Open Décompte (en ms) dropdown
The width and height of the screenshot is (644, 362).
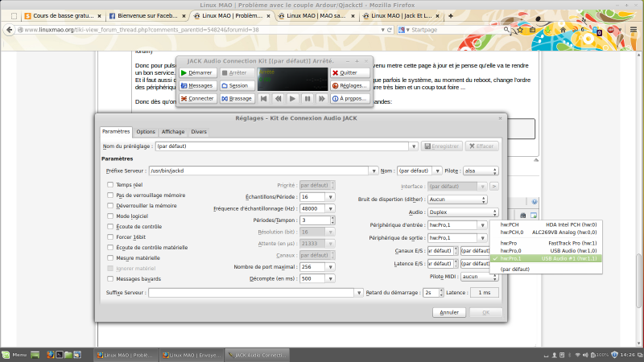click(331, 278)
